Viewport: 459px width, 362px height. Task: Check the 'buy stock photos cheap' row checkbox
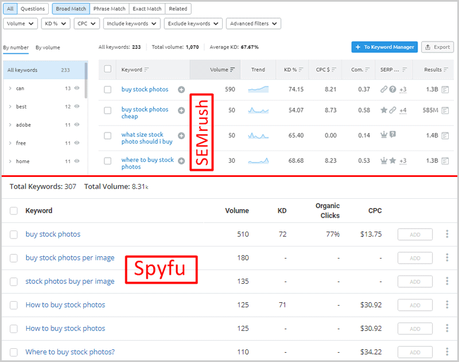tap(107, 110)
